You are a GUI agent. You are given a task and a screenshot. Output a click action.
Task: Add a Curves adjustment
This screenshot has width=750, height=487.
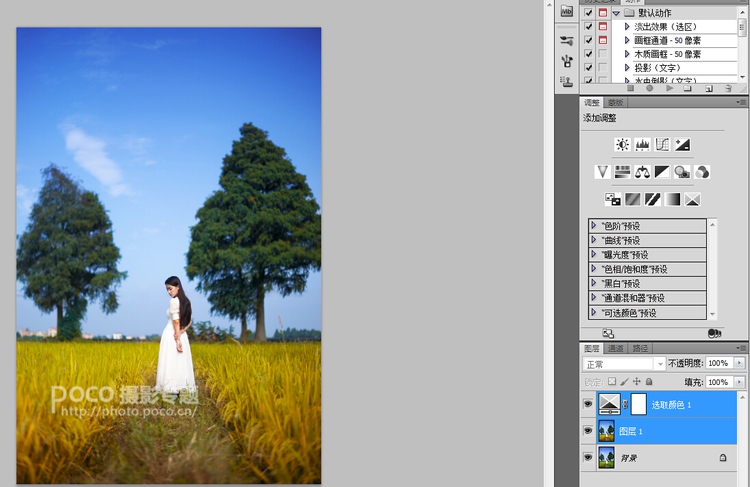(x=662, y=144)
